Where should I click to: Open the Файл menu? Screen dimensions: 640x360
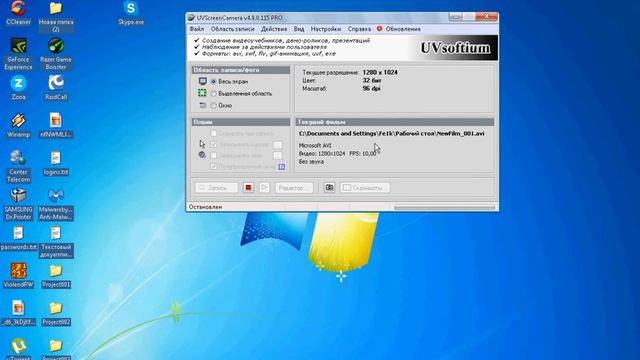click(196, 29)
